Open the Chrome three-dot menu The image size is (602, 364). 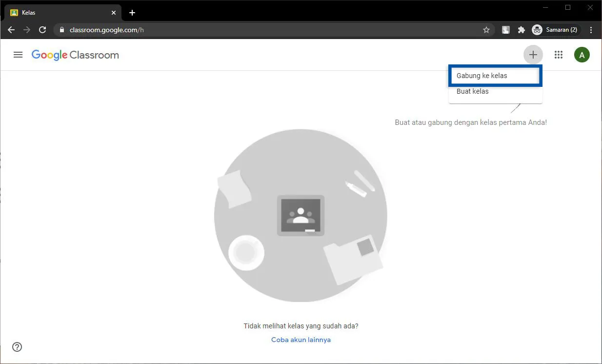tap(591, 30)
